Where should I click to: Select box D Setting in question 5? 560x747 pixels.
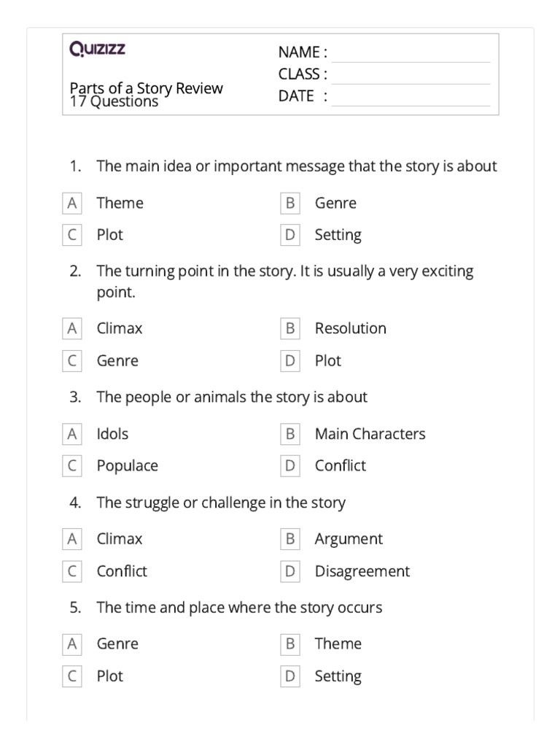289,676
